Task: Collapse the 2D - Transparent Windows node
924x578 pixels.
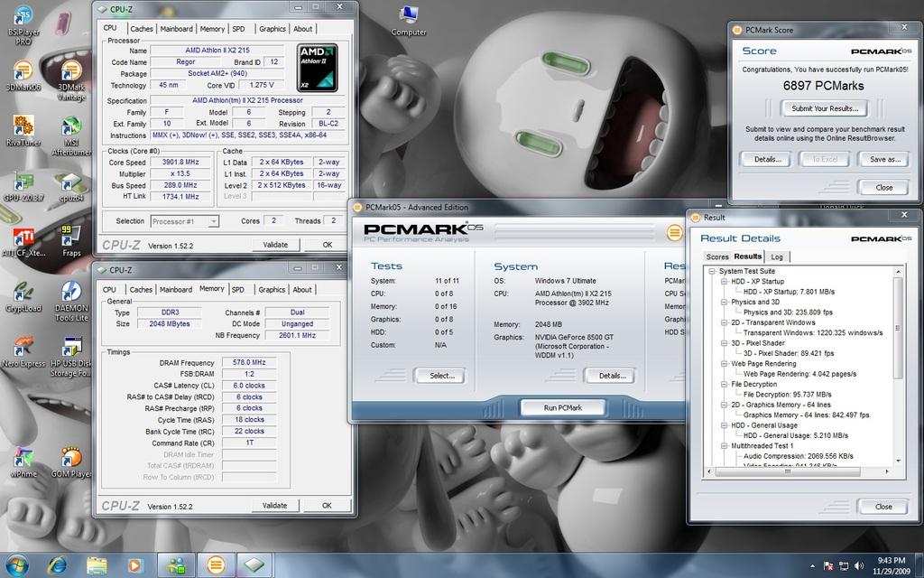Action: point(725,322)
